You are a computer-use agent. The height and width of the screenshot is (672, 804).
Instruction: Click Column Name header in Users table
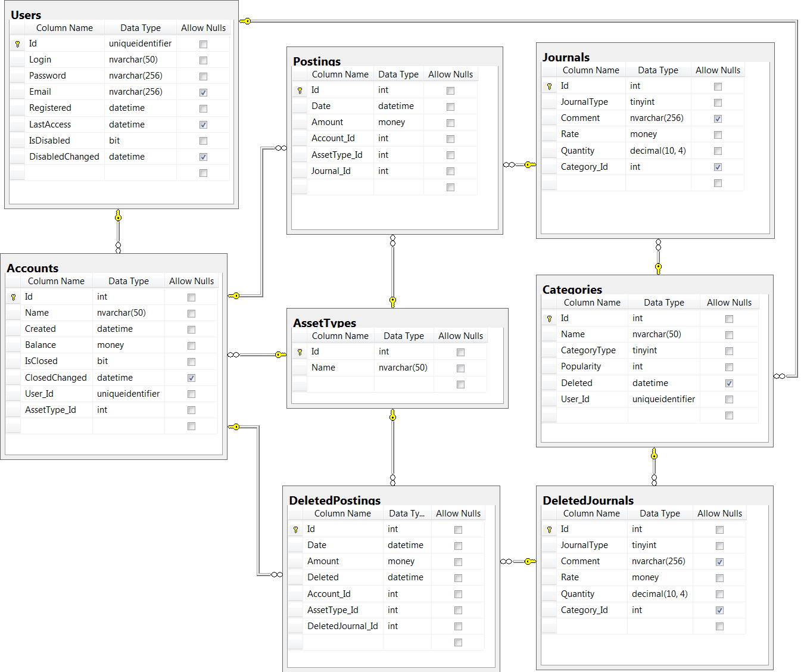[x=64, y=28]
